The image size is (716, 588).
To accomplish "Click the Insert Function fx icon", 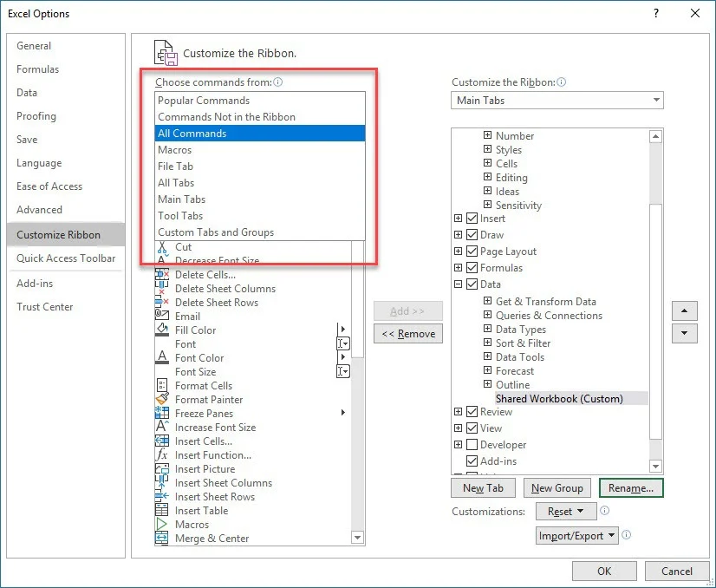I will (162, 455).
